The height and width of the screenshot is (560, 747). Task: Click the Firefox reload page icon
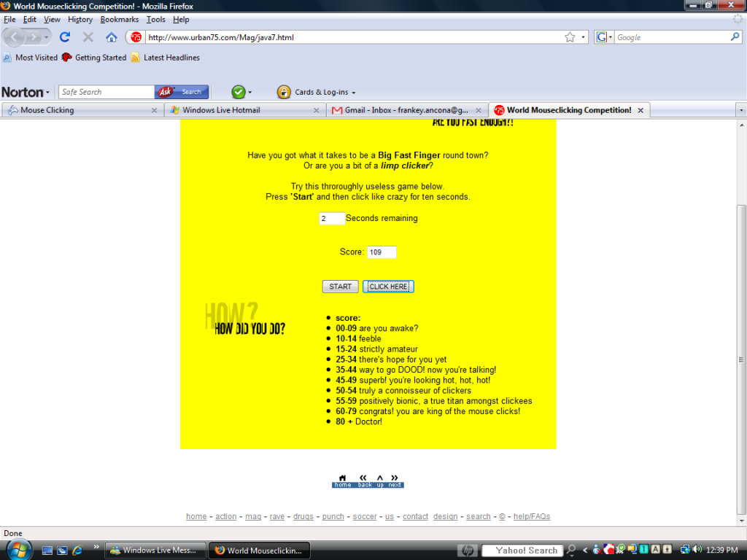(x=65, y=37)
